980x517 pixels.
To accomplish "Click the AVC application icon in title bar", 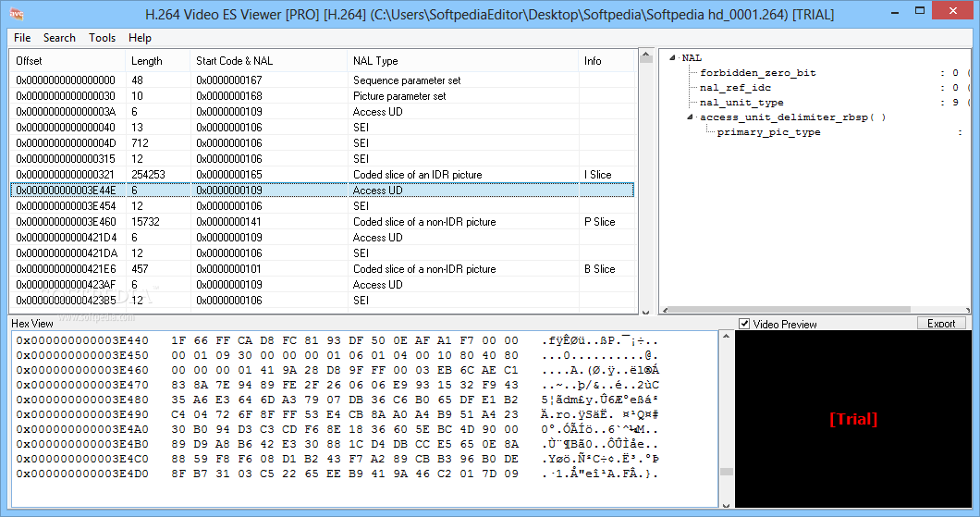I will (17, 13).
